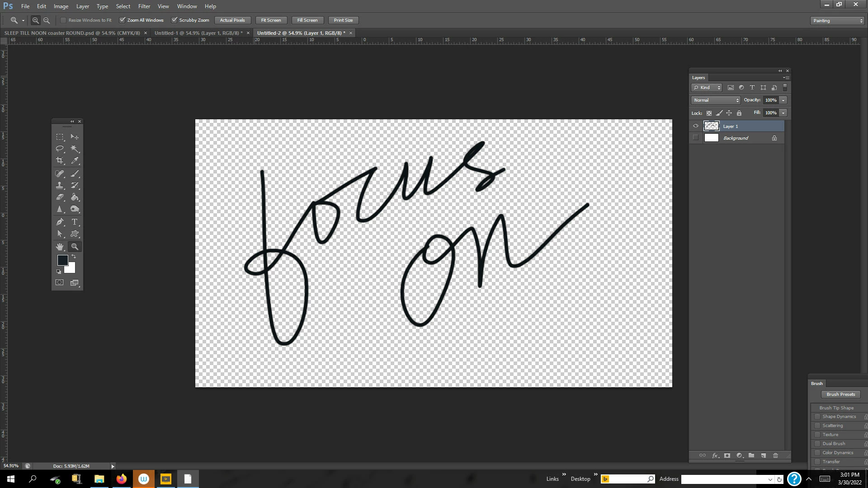Click the Brush Presets button
The image size is (868, 488).
click(x=840, y=394)
